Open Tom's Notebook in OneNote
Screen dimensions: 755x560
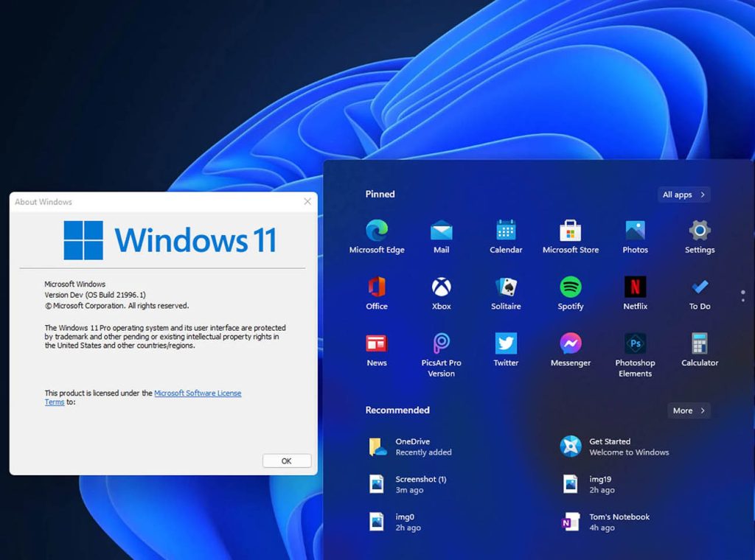coord(605,522)
